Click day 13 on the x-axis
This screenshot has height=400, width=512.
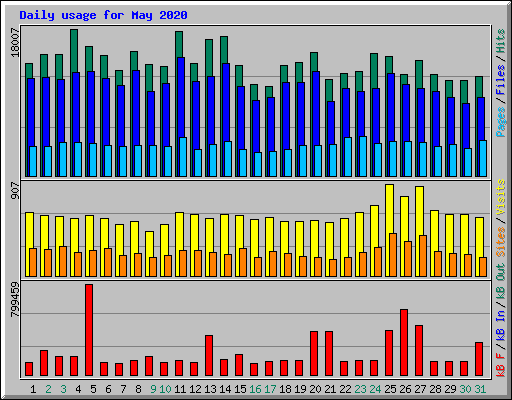210,389
